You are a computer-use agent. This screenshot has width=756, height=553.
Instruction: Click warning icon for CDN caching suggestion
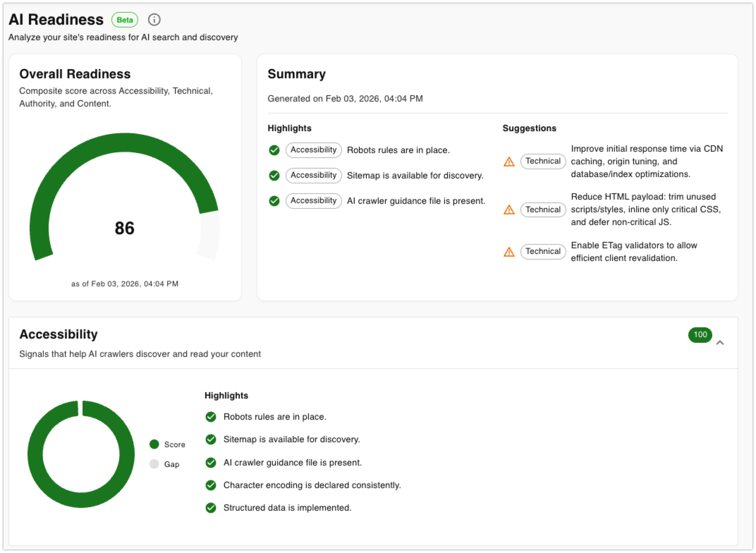509,162
